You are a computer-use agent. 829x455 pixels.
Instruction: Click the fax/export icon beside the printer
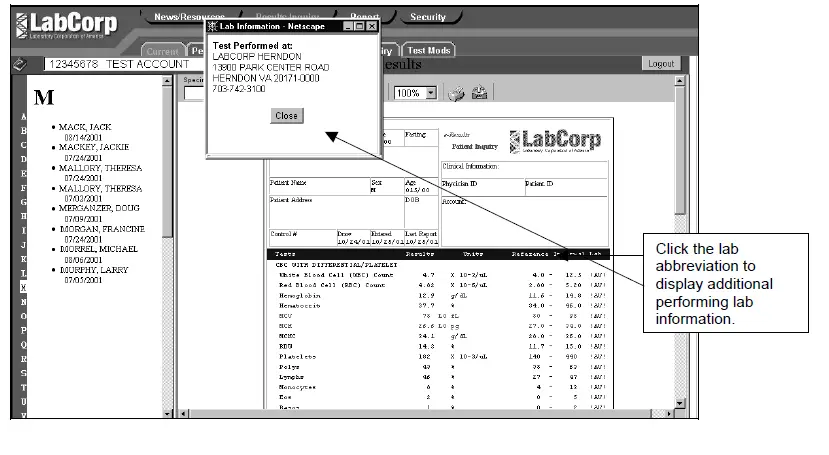[480, 92]
